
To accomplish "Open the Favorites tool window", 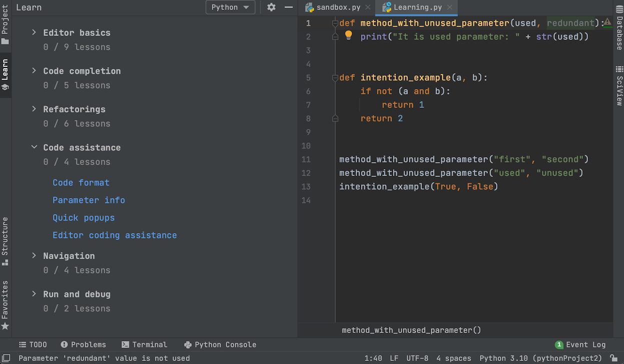I will tap(5, 305).
